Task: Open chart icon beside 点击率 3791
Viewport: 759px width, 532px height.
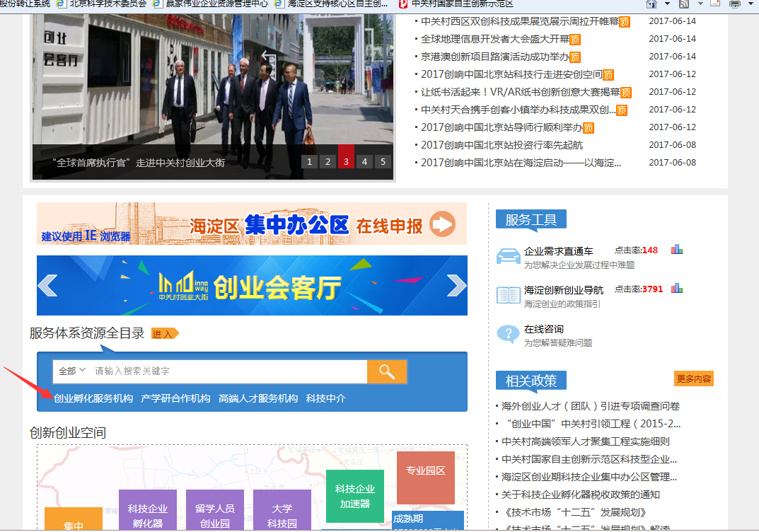Action: 677,289
